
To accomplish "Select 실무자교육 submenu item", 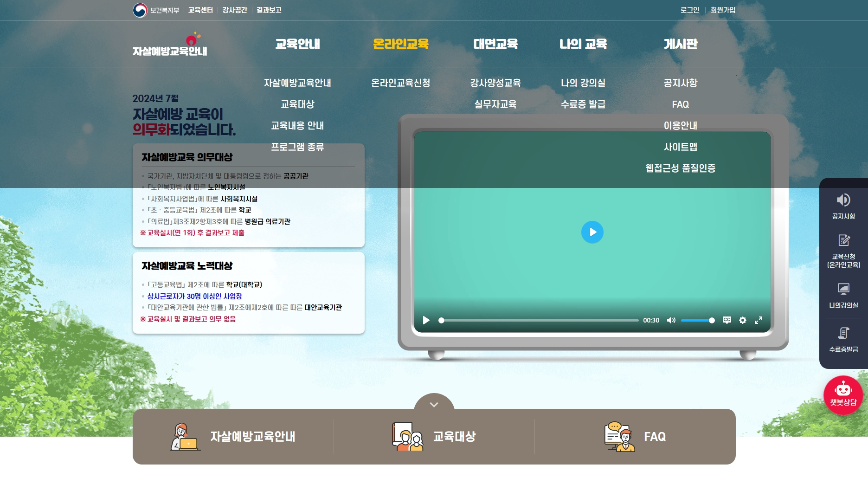I will tap(495, 104).
